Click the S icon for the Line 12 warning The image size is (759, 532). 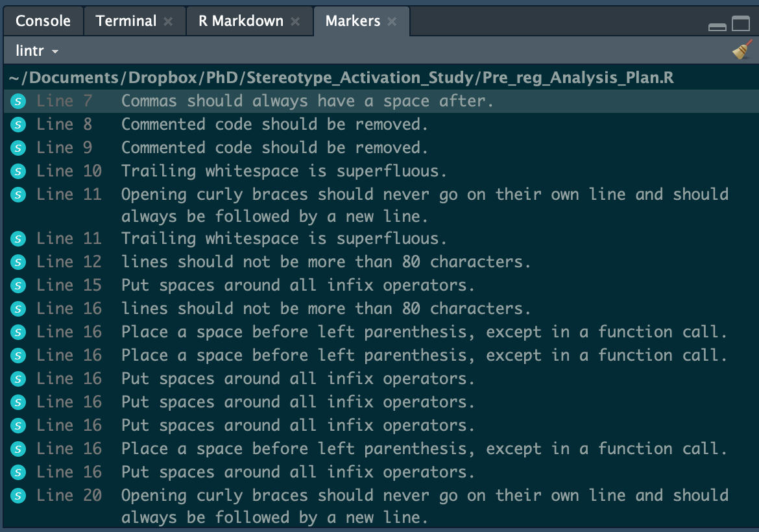pyautogui.click(x=18, y=261)
